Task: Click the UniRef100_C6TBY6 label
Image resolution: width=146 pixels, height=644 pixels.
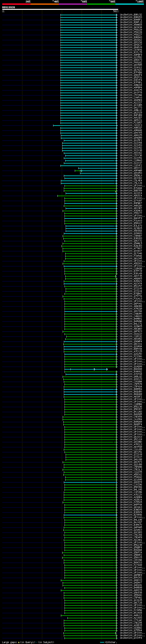Action: click(x=131, y=50)
